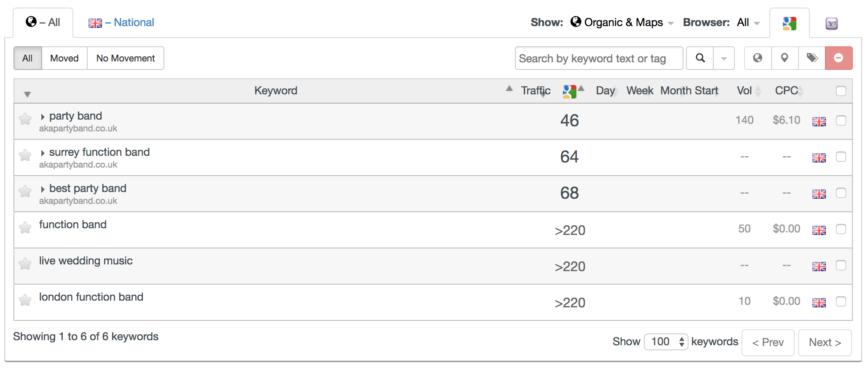This screenshot has width=868, height=368.
Task: Click the red remove minus button
Action: click(839, 58)
